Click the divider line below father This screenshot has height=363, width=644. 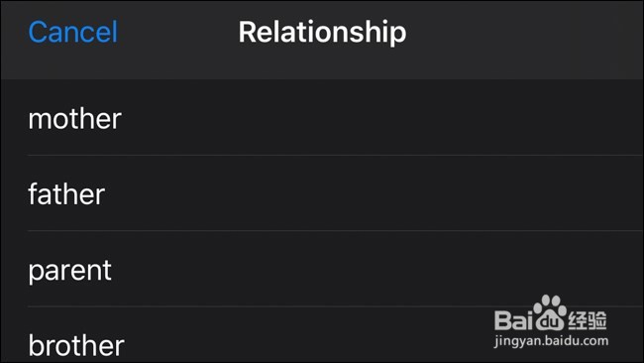(335, 231)
